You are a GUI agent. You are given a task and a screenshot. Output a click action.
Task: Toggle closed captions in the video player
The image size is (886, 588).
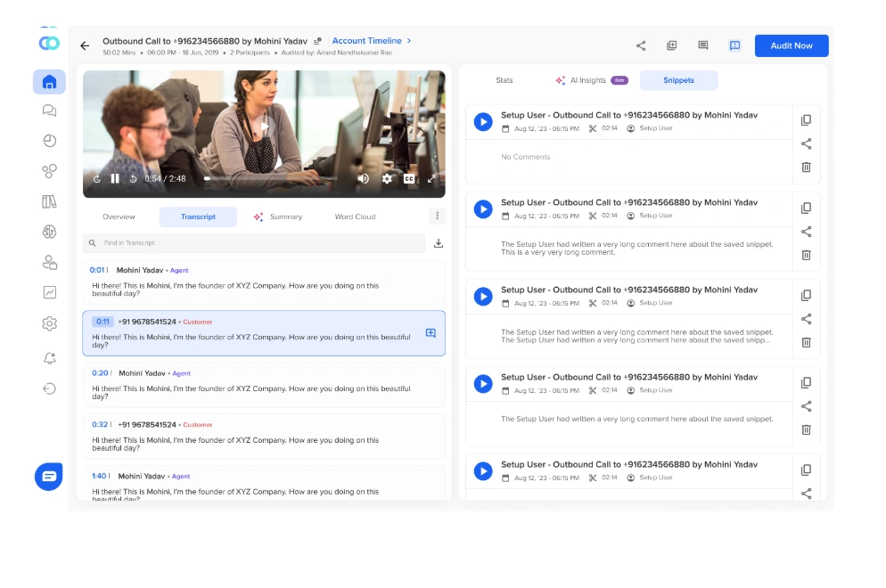[x=411, y=178]
